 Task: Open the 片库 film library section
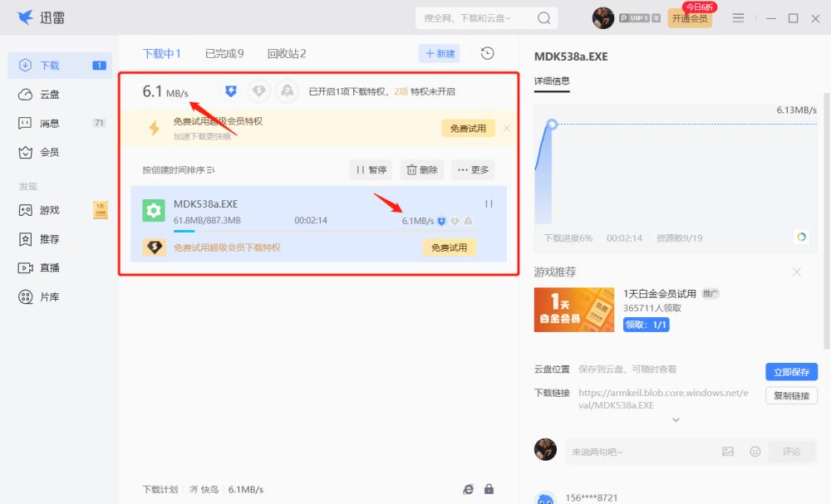point(59,297)
